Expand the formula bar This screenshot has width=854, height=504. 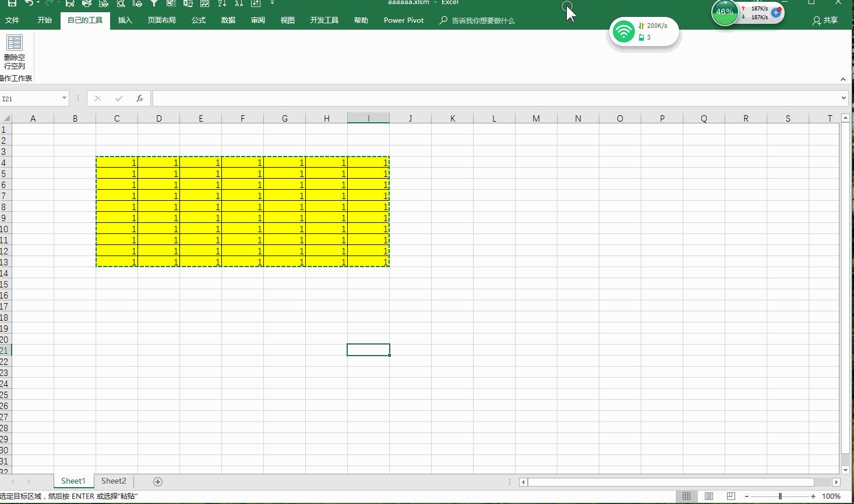pyautogui.click(x=844, y=98)
